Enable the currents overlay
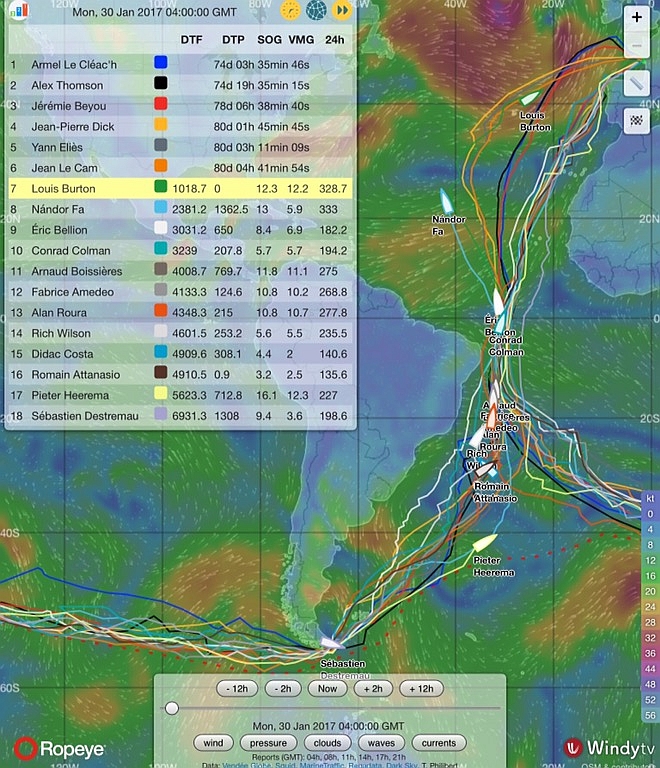The width and height of the screenshot is (660, 768). tap(439, 743)
